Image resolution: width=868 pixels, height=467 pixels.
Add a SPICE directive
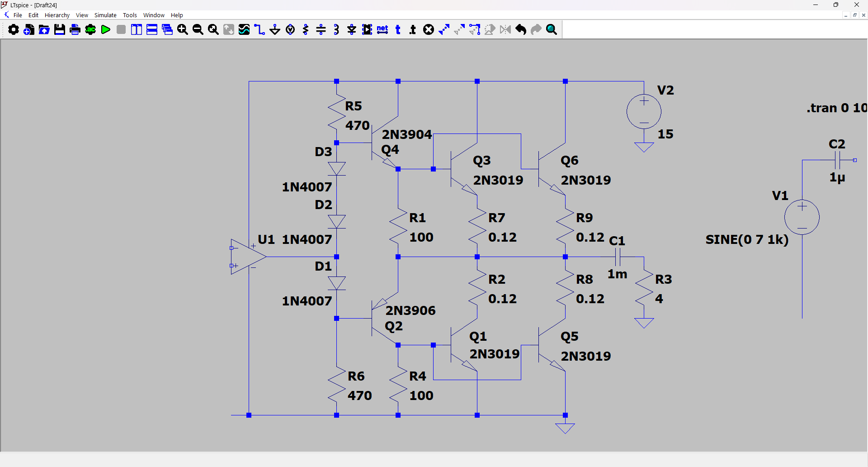(x=413, y=30)
